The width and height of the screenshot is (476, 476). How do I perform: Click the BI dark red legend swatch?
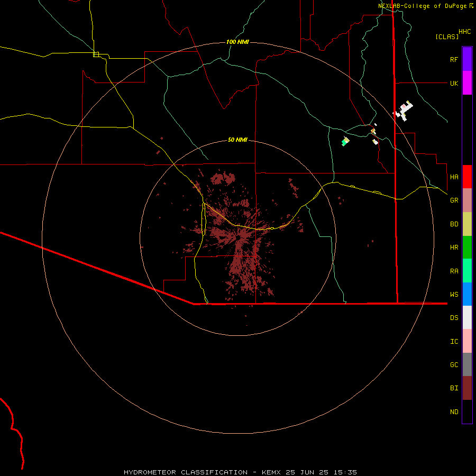467,388
